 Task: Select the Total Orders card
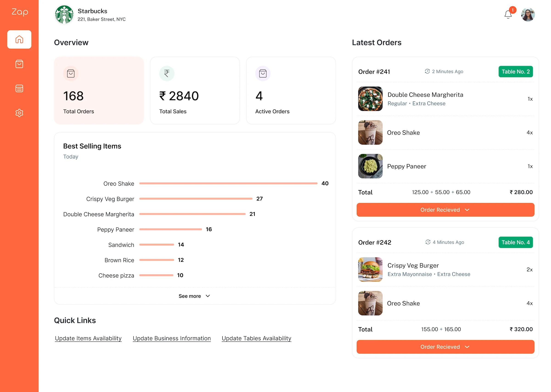(99, 91)
